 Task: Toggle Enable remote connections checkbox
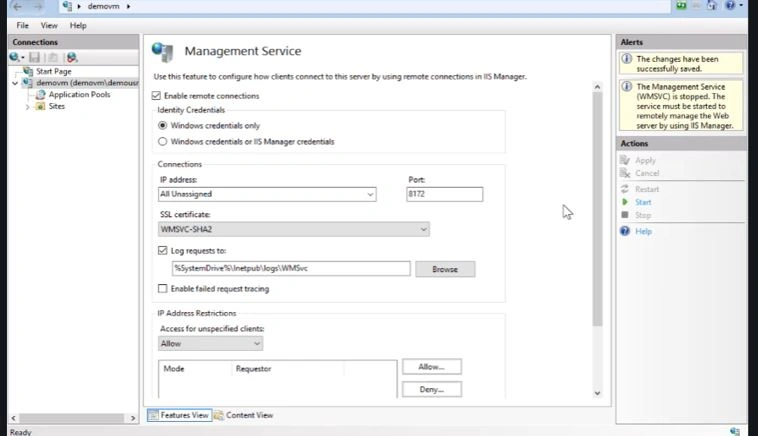pos(156,96)
